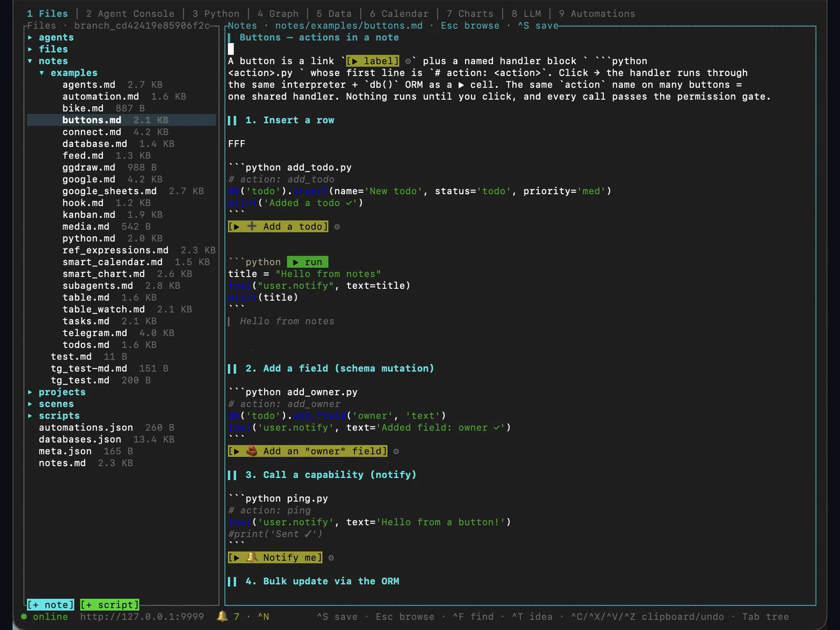
Task: Open database.md note
Action: pyautogui.click(x=94, y=144)
